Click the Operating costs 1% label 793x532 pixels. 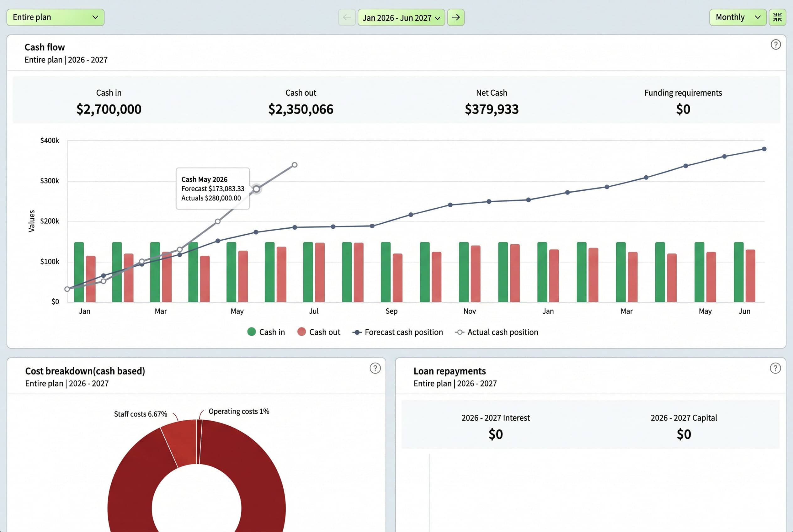pyautogui.click(x=239, y=411)
